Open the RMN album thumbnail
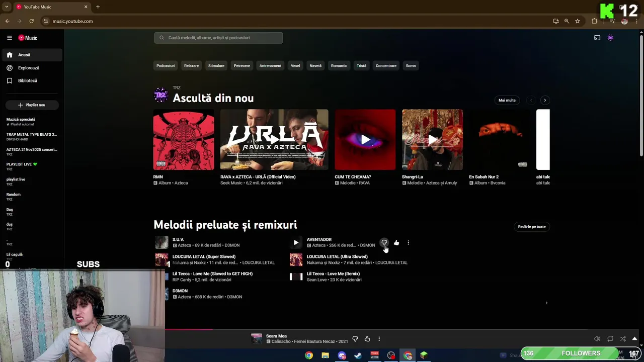 point(184,140)
